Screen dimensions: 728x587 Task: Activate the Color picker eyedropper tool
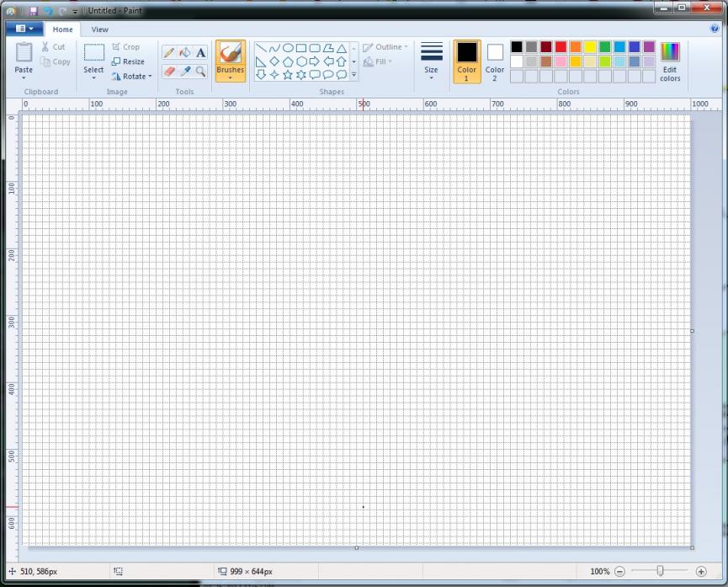click(184, 72)
